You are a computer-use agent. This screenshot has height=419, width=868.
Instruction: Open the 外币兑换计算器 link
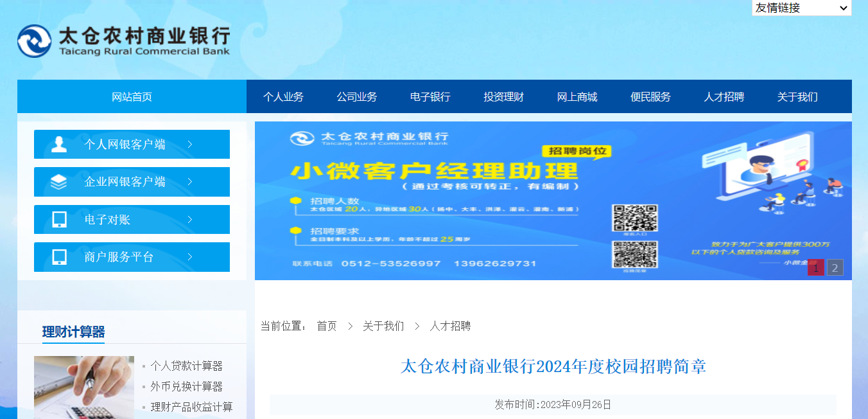coord(186,386)
